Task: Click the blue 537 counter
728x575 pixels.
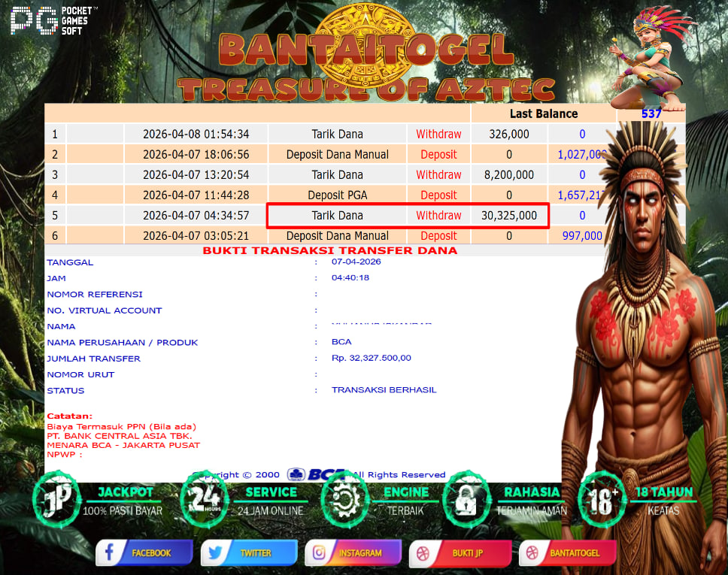Action: pyautogui.click(x=651, y=113)
